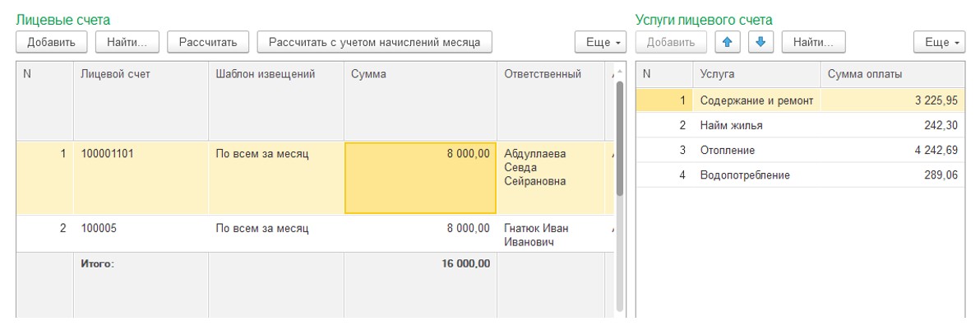Image resolution: width=980 pixels, height=326 pixels.
Task: Click Найти... in the Лицевые счета panel
Action: 127,42
